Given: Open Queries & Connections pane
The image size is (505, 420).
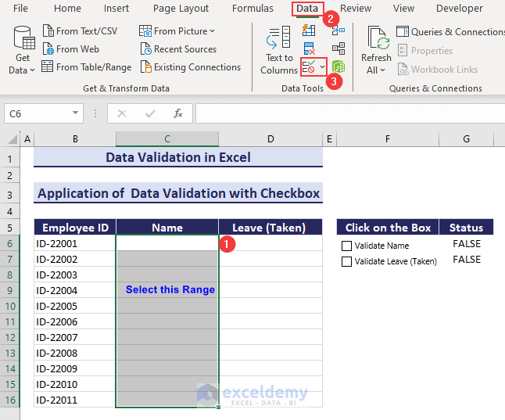Looking at the screenshot, I should click(x=449, y=32).
